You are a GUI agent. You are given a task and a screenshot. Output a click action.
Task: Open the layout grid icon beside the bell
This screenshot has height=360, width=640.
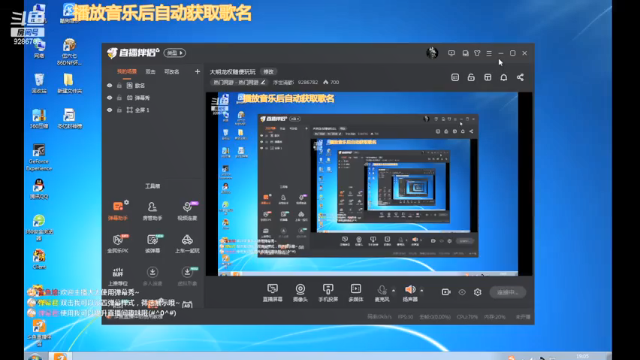tap(487, 77)
